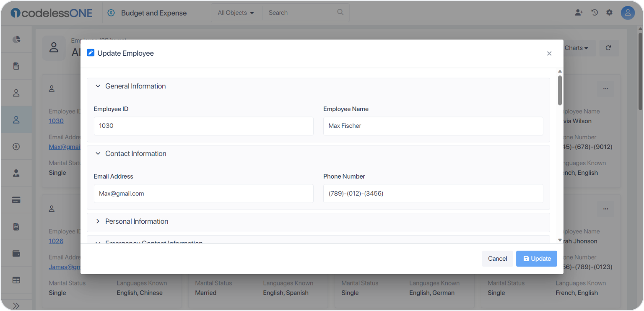
Task: Select the highlighted Employee sidebar icon
Action: pos(16,120)
